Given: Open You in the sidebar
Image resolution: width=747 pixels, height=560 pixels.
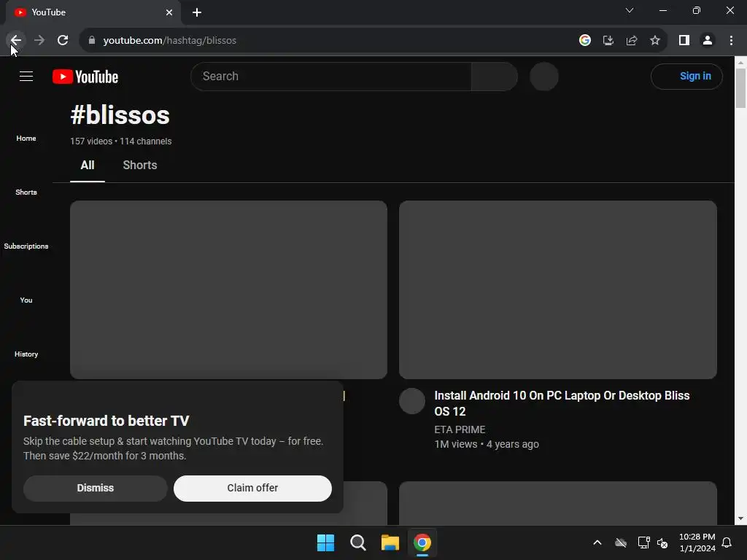Looking at the screenshot, I should tap(26, 300).
